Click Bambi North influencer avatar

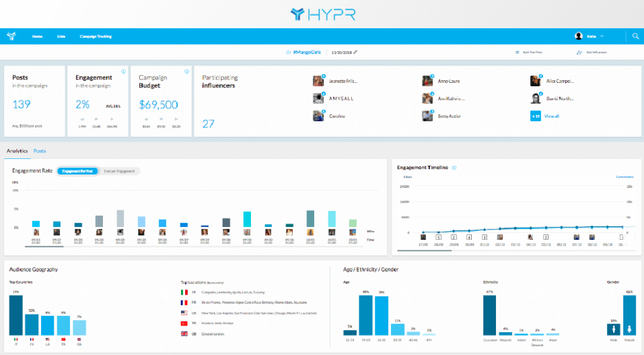[535, 99]
